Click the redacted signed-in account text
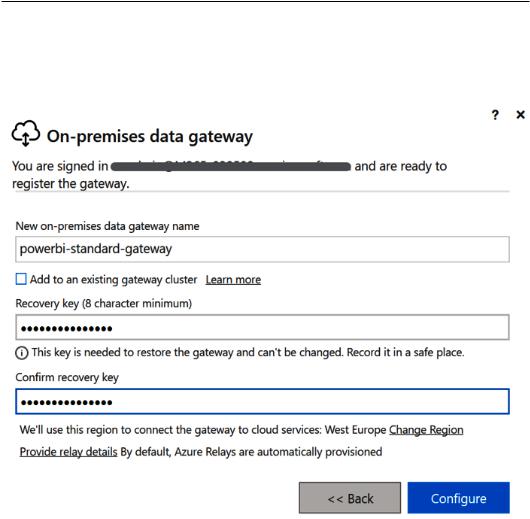Viewport: 530px width, 519px height. point(231,166)
